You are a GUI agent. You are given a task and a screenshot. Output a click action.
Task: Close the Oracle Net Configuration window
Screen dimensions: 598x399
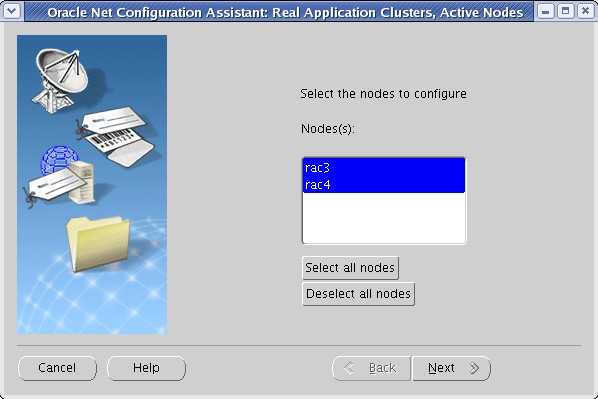pyautogui.click(x=585, y=11)
